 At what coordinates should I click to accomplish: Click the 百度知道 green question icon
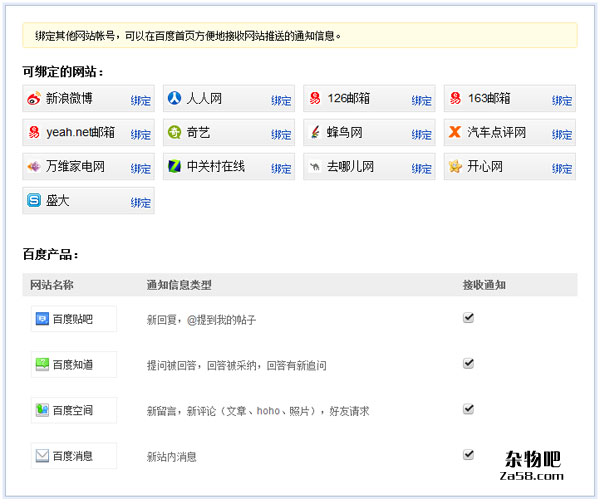tap(42, 364)
